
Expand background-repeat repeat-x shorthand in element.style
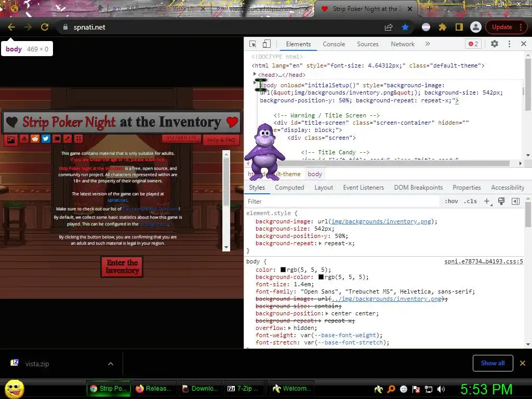point(320,243)
